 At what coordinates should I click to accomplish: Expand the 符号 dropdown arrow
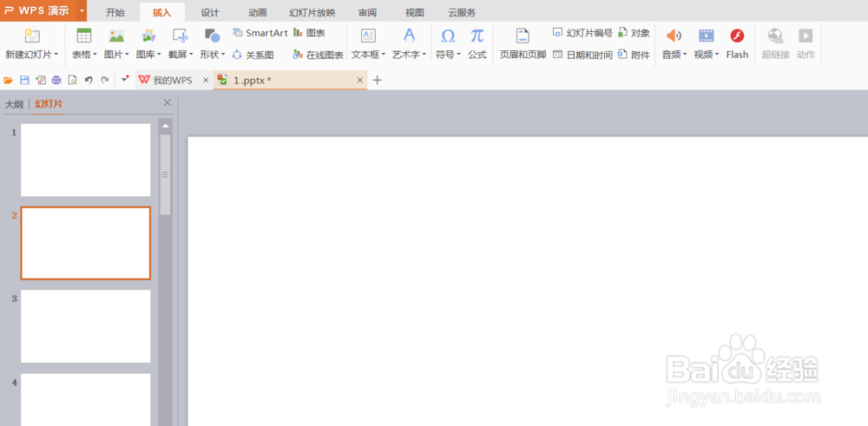(458, 55)
